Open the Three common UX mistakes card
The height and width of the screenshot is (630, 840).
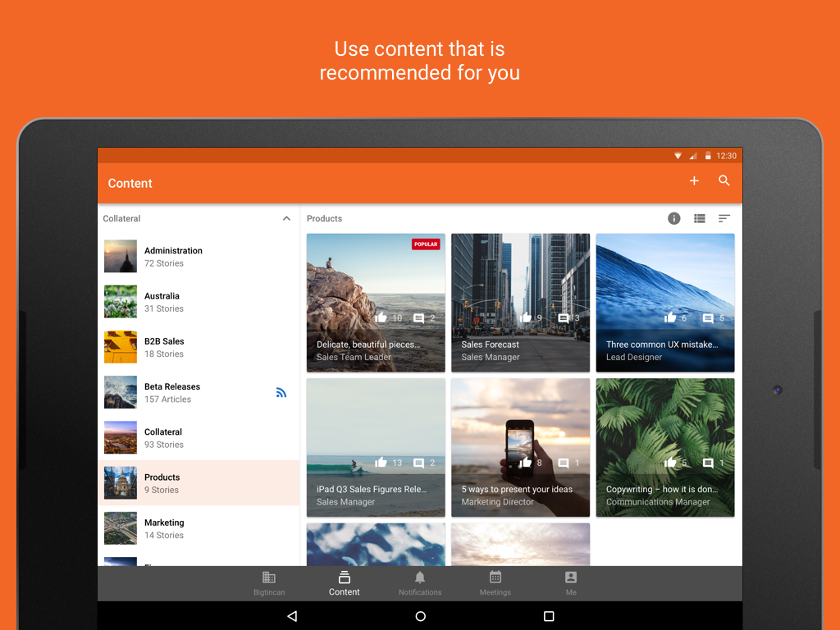[664, 303]
